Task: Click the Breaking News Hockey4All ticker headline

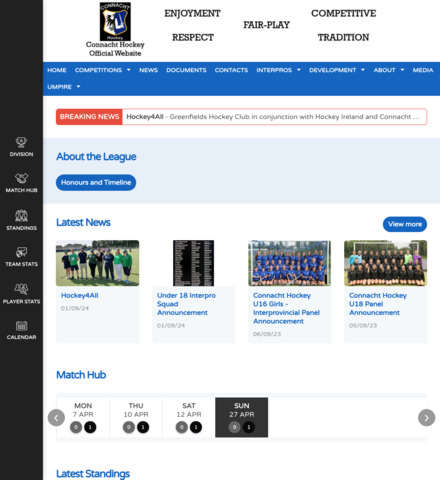Action: pos(273,117)
